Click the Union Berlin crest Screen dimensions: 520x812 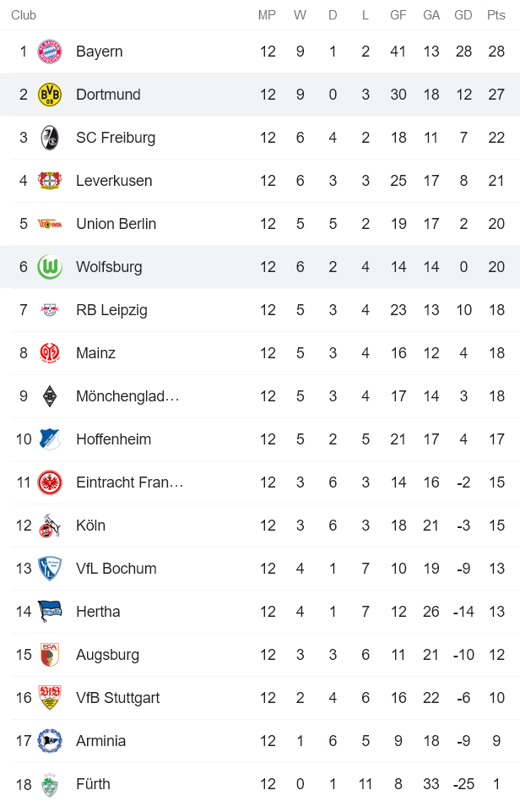pos(50,223)
